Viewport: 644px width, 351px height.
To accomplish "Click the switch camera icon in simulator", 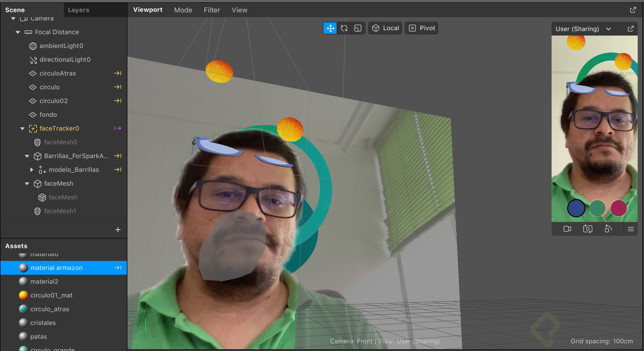I will pos(587,229).
